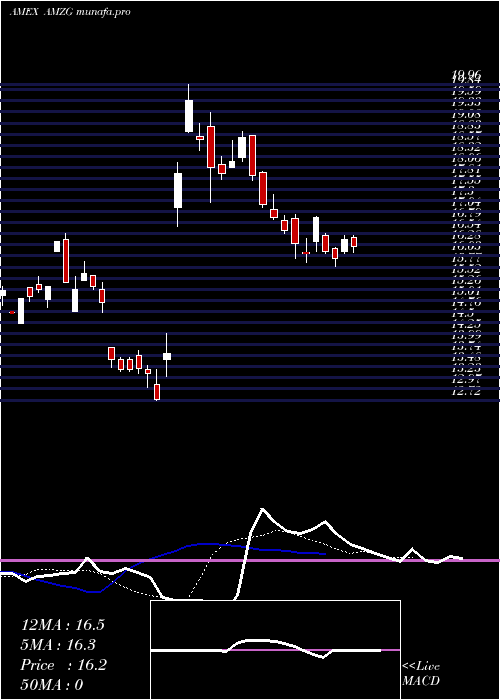Select the lowest red candle at chart bottom
This screenshot has width=500, height=700.
coord(157,392)
